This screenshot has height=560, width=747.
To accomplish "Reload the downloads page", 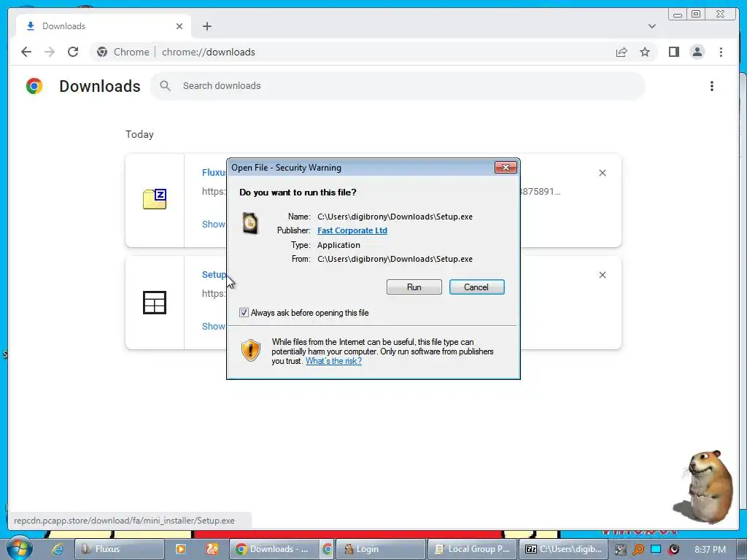I will 73,52.
